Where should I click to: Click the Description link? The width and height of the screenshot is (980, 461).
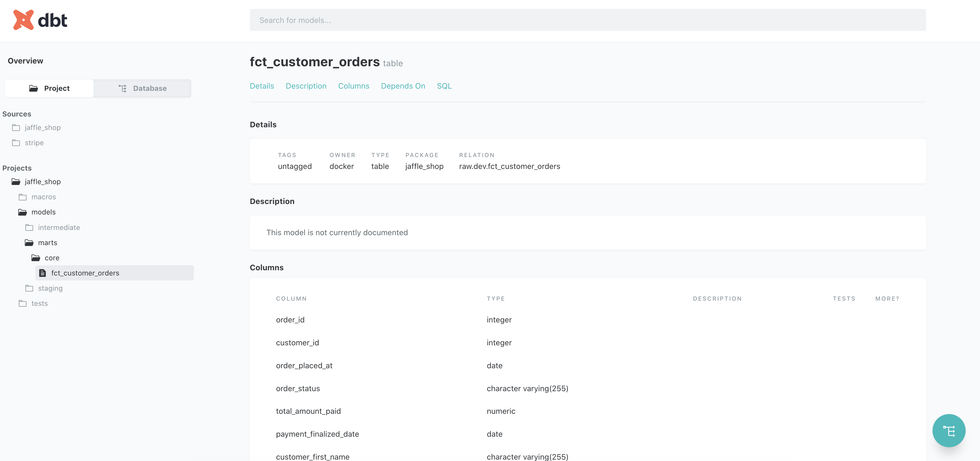point(306,86)
